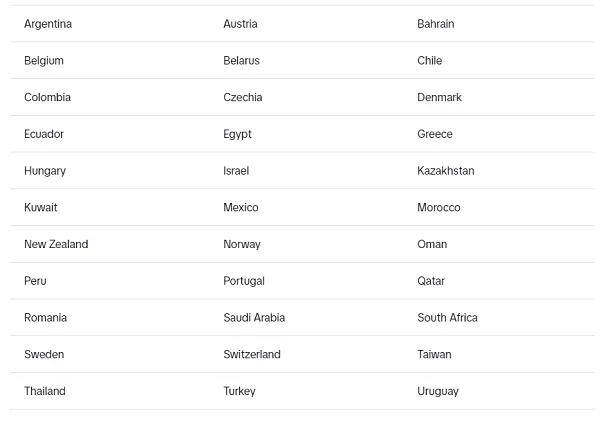Choose Denmark in the list
Screen dimensions: 600x422
click(x=439, y=97)
